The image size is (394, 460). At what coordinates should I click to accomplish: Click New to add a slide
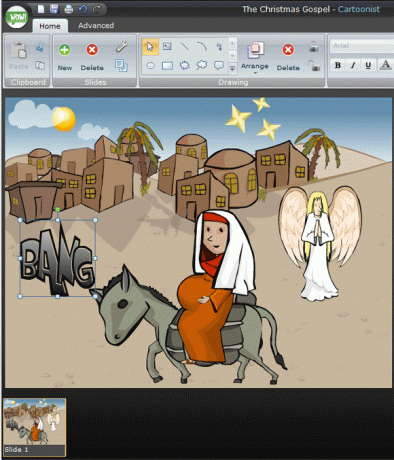pos(65,57)
